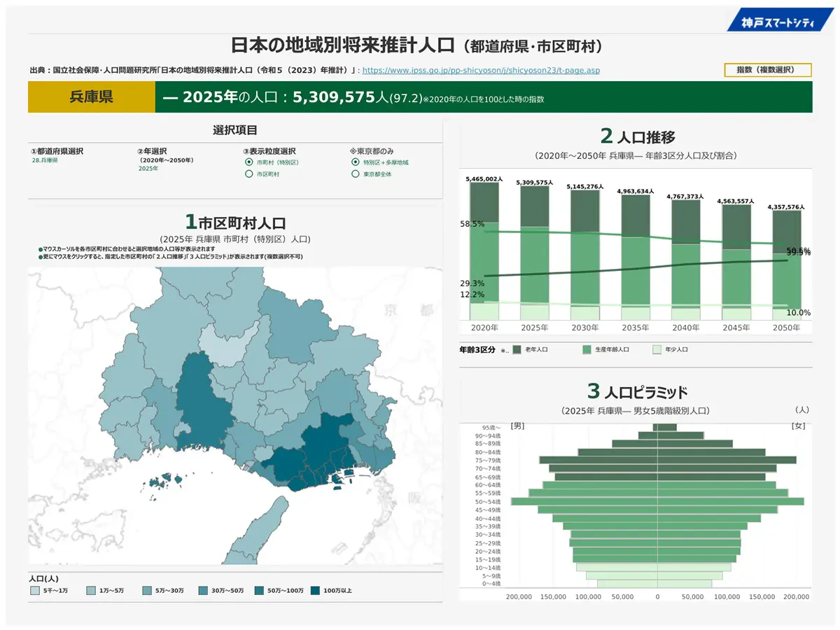Open the 28.兵庫県 prefecture dropdown
Image resolution: width=840 pixels, height=630 pixels.
click(44, 161)
